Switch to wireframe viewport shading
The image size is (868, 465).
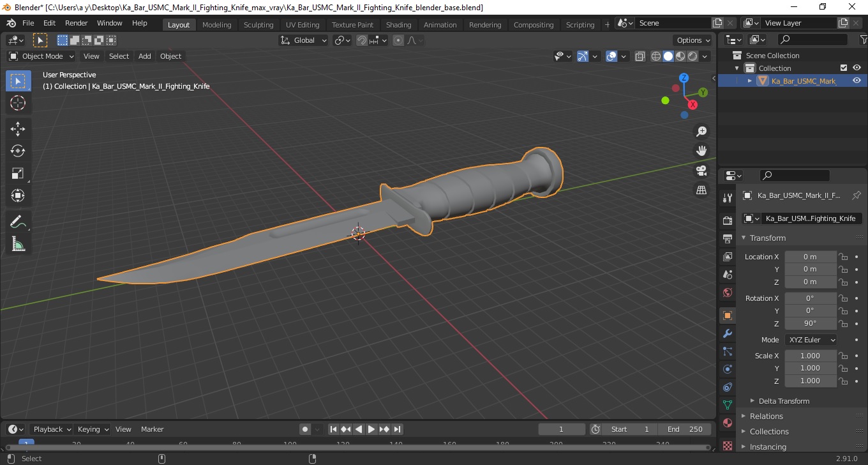[656, 56]
